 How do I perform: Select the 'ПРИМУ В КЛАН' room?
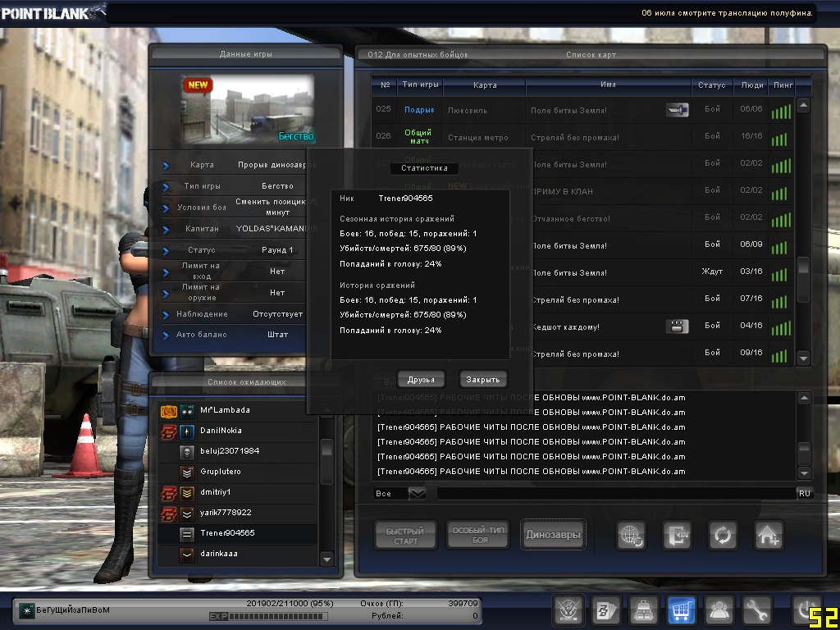click(x=562, y=191)
